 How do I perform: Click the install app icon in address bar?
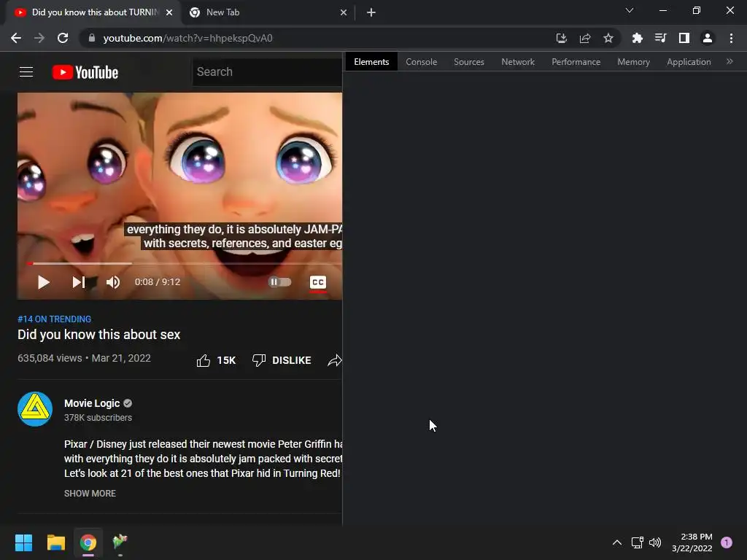pos(562,38)
